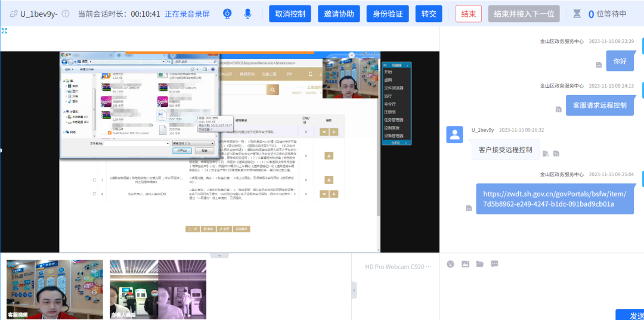The width and height of the screenshot is (644, 320).
Task: Click the 邀请协助 button
Action: [339, 14]
